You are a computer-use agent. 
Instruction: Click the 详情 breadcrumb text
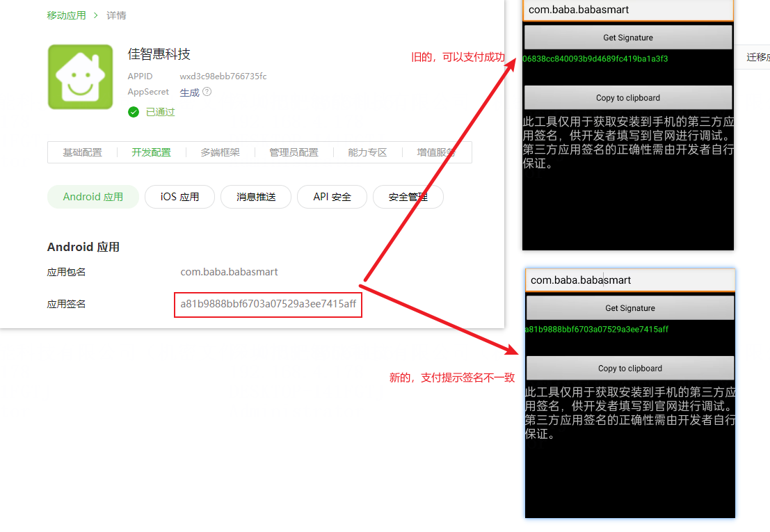click(x=116, y=16)
